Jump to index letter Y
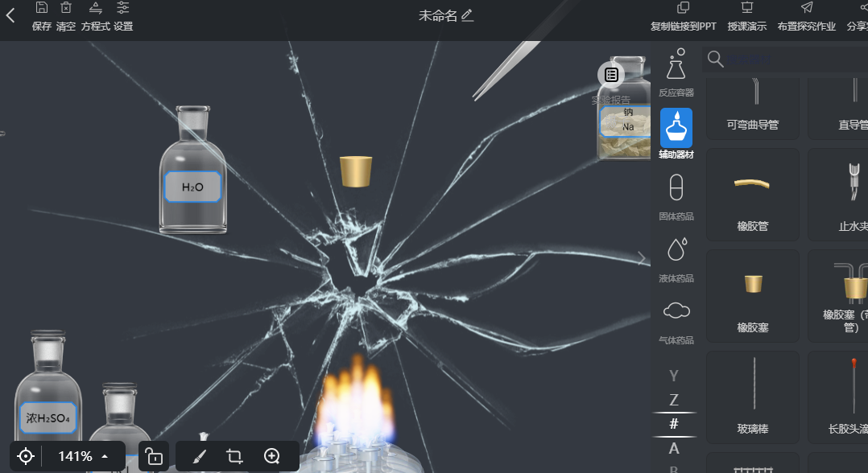Screen dimensions: 868x473 pos(674,376)
